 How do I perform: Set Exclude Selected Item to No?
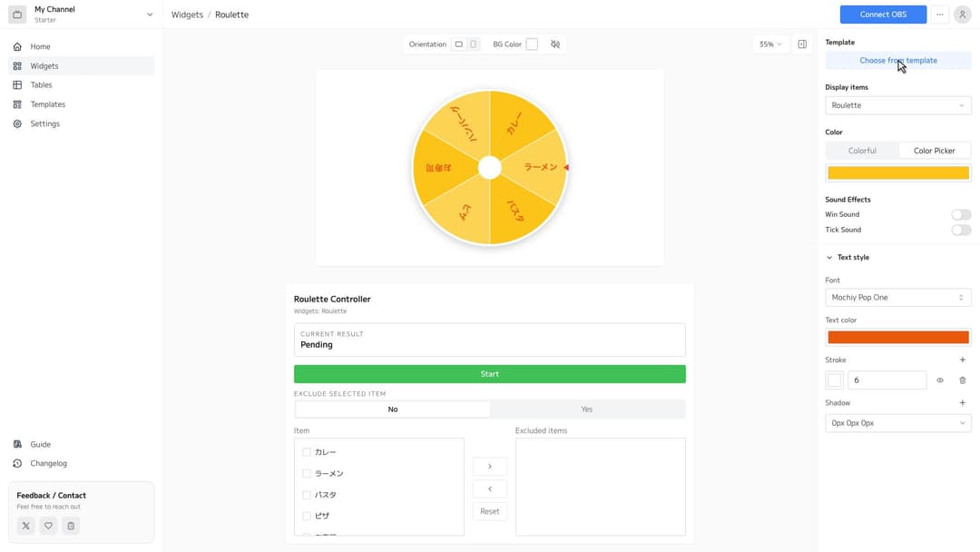coord(393,409)
